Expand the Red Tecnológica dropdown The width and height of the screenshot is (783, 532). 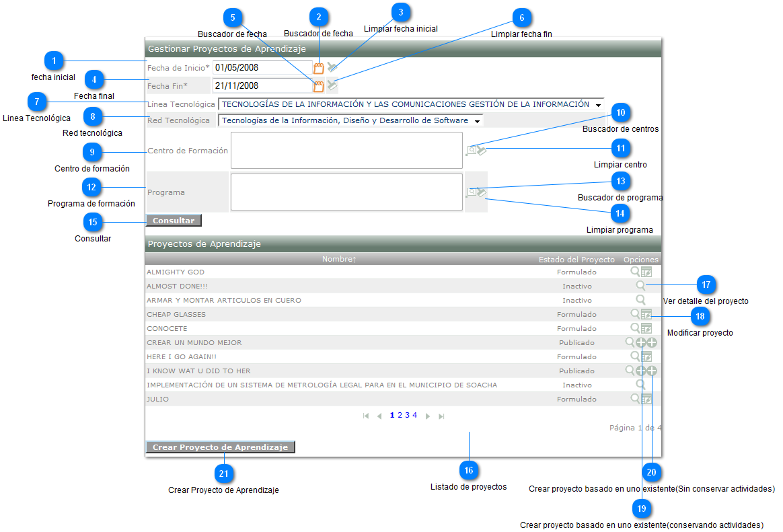pos(477,121)
